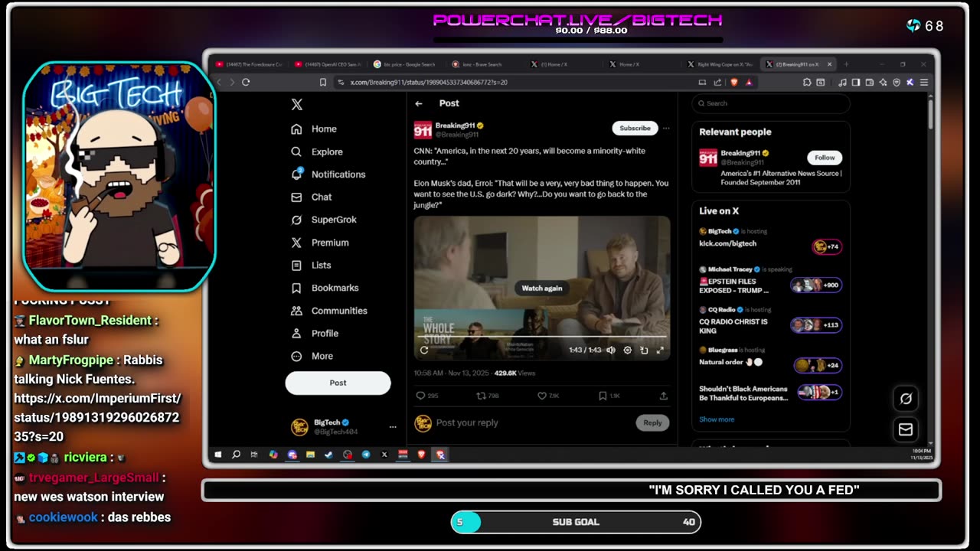980x551 pixels.
Task: Click the share icon under the post
Action: click(x=663, y=396)
